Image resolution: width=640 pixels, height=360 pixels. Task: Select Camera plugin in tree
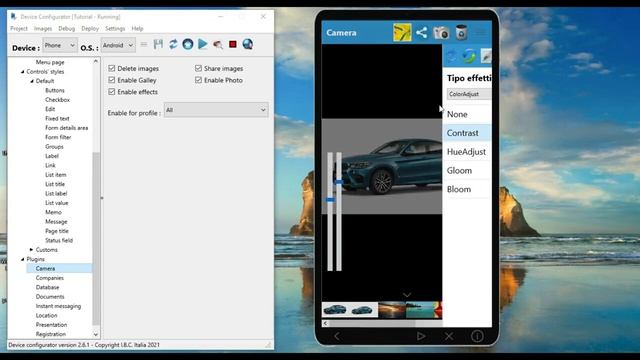coord(45,269)
